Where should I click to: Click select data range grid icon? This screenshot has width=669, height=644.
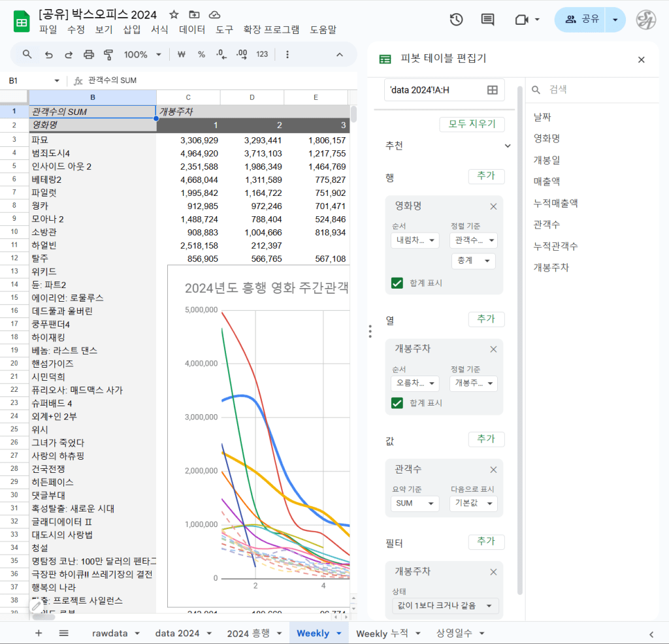point(493,90)
